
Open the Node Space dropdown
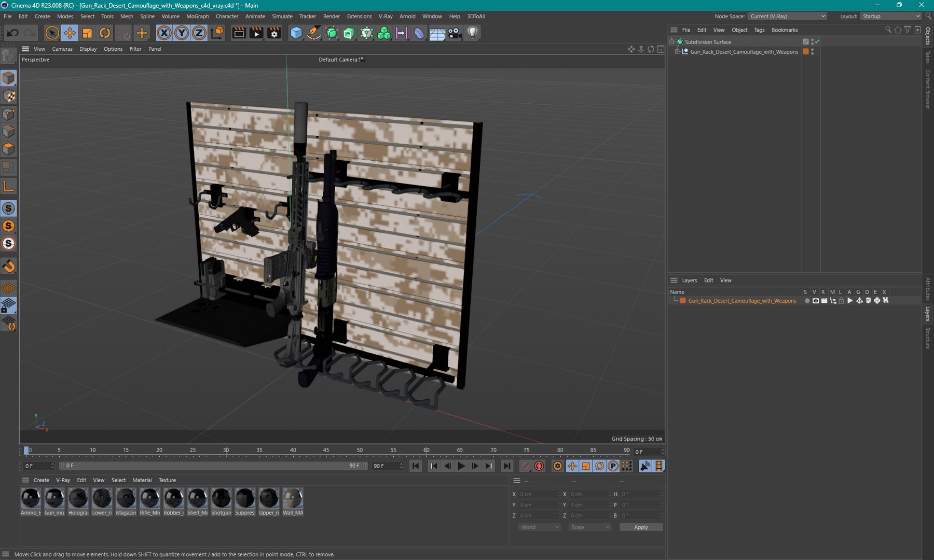point(787,16)
